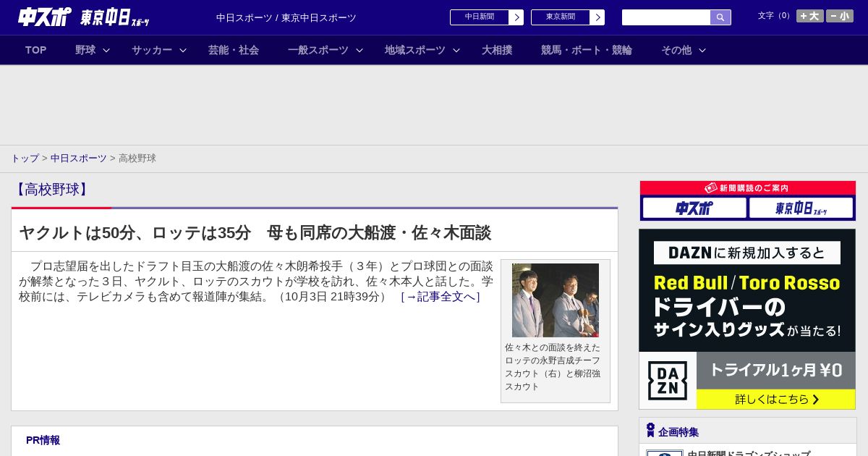Open the 中日新聞ドラゴンズショップ link
The width and height of the screenshot is (868, 456).
pos(749,454)
